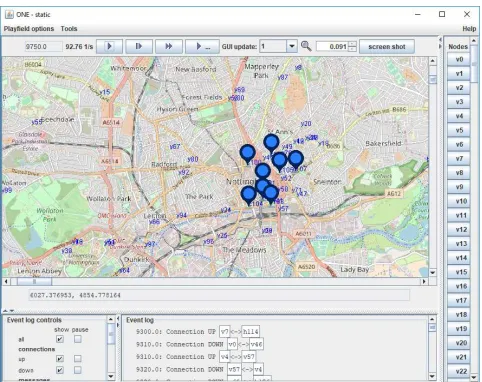
Task: Click the single-step simulation button
Action: coord(139,46)
